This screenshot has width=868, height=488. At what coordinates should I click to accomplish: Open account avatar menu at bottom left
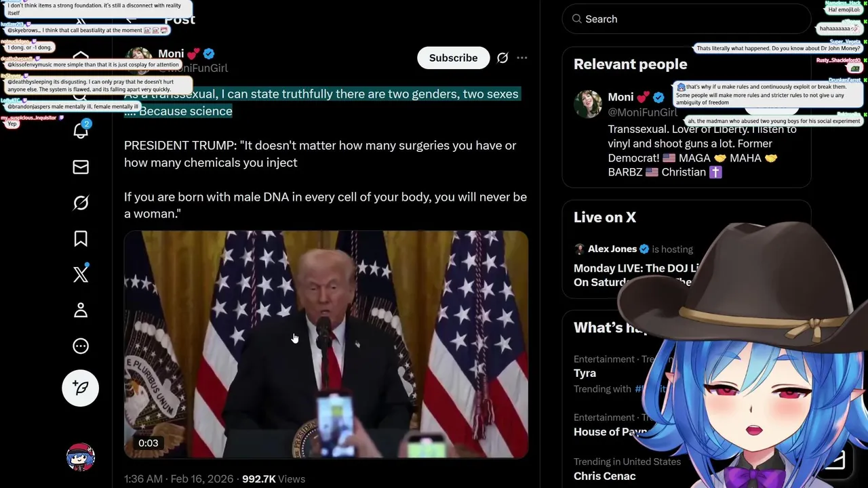[x=81, y=457]
